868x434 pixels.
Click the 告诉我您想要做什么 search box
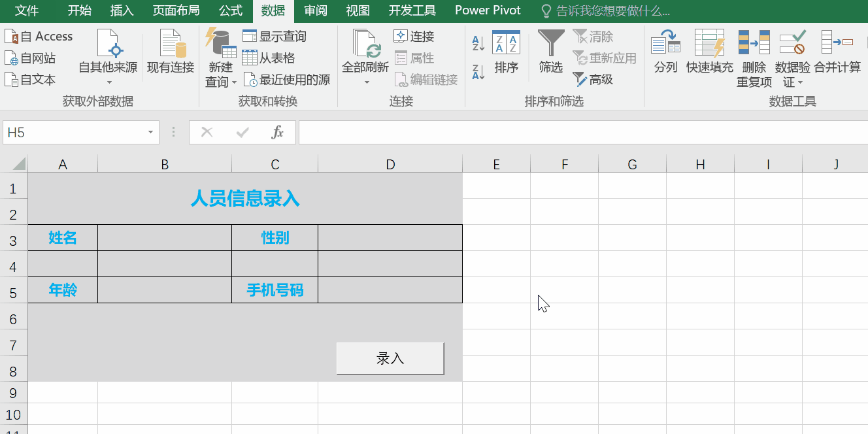pos(605,10)
